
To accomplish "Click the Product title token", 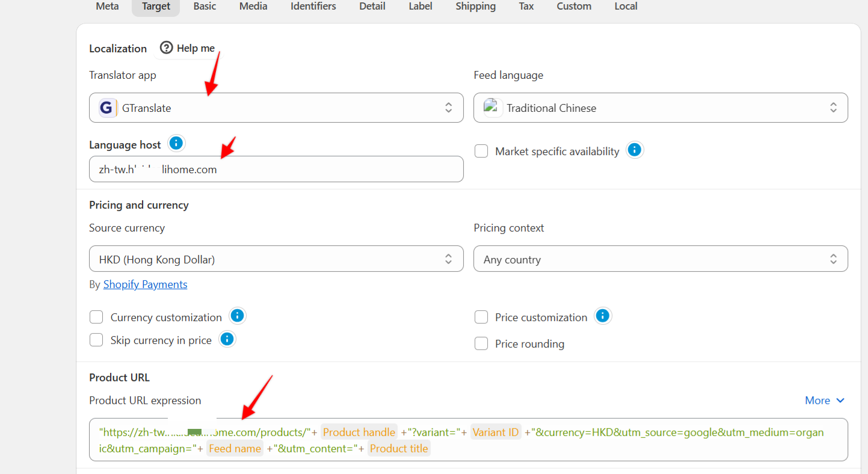I will click(x=399, y=448).
